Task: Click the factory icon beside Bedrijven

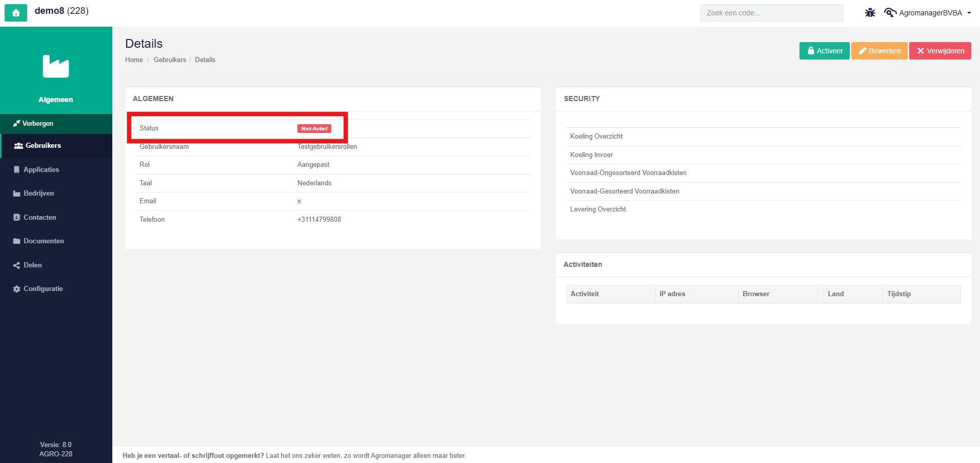Action: coord(17,194)
